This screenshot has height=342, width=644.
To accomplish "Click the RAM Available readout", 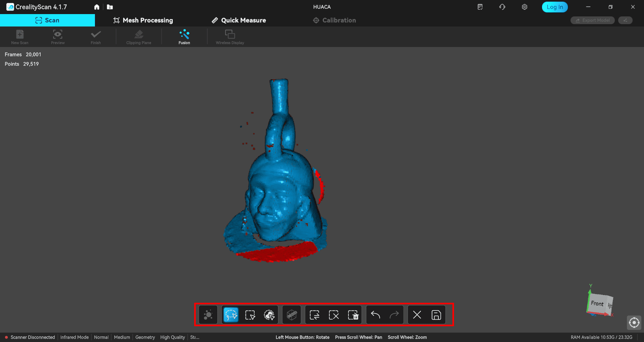I will click(601, 337).
